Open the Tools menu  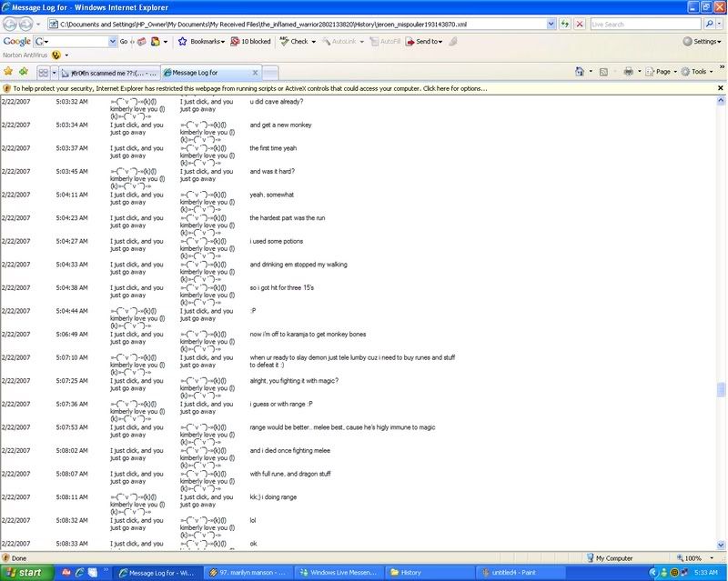click(697, 72)
